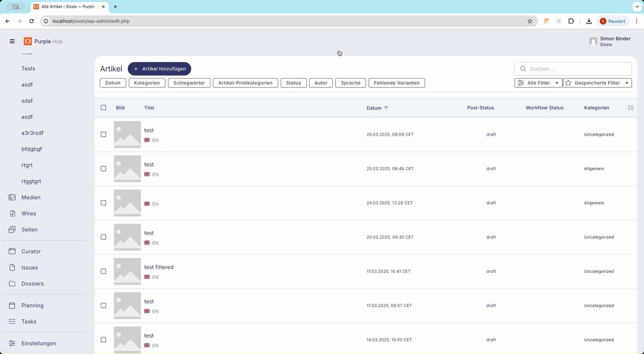Open the sdaf sidebar item
Viewport: 644px width, 354px height.
27,101
